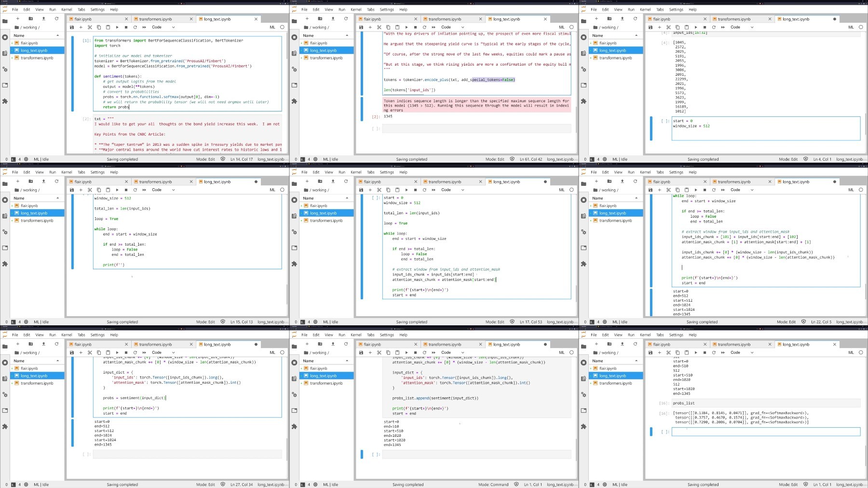Close long_text.ipynb tab in top-left panel
This screenshot has width=868, height=488.
point(256,19)
